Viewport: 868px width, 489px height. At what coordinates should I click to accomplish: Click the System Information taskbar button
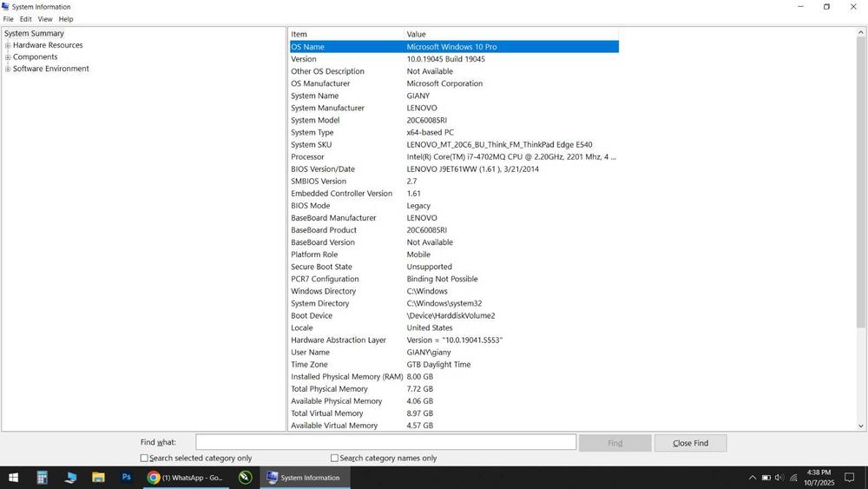click(x=305, y=478)
